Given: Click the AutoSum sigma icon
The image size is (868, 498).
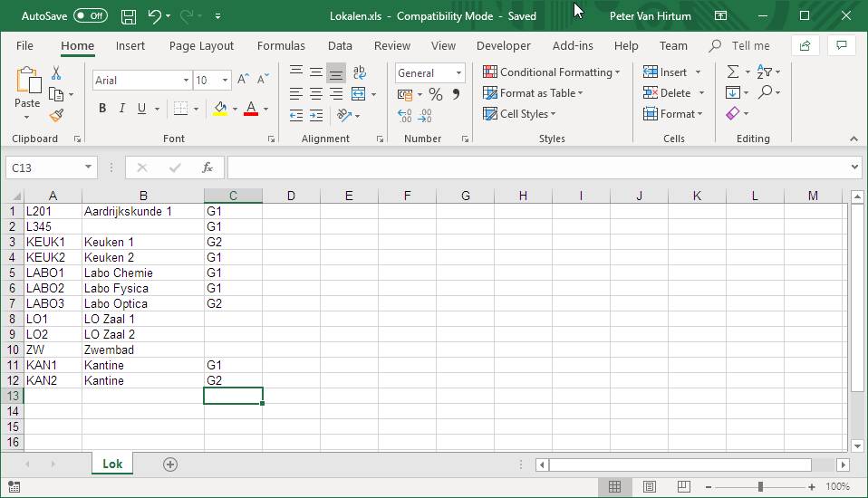Looking at the screenshot, I should coord(732,72).
